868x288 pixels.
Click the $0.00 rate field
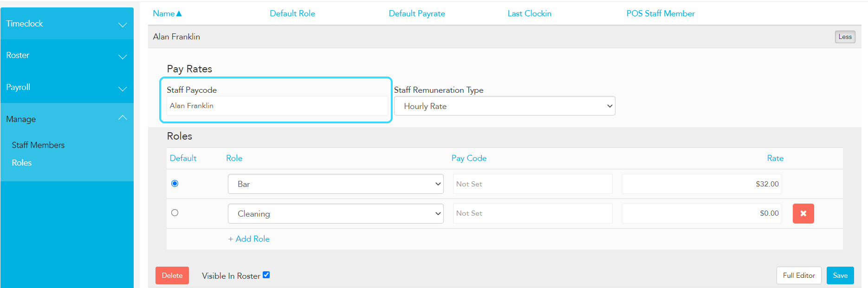[701, 213]
